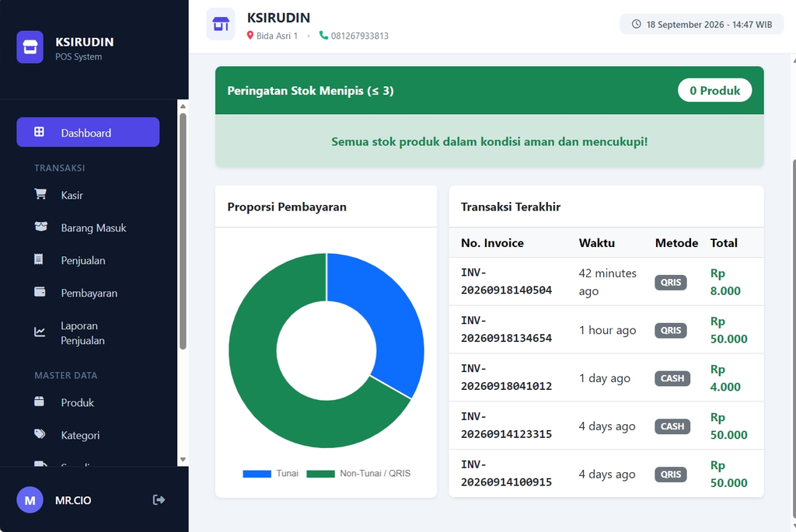
Task: Open the Produk master data page
Action: click(x=88, y=402)
